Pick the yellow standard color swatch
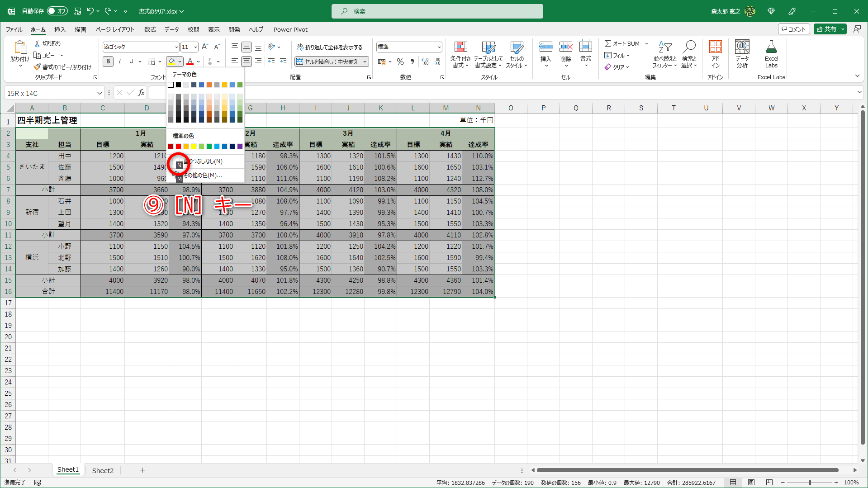The image size is (868, 488). click(x=194, y=146)
